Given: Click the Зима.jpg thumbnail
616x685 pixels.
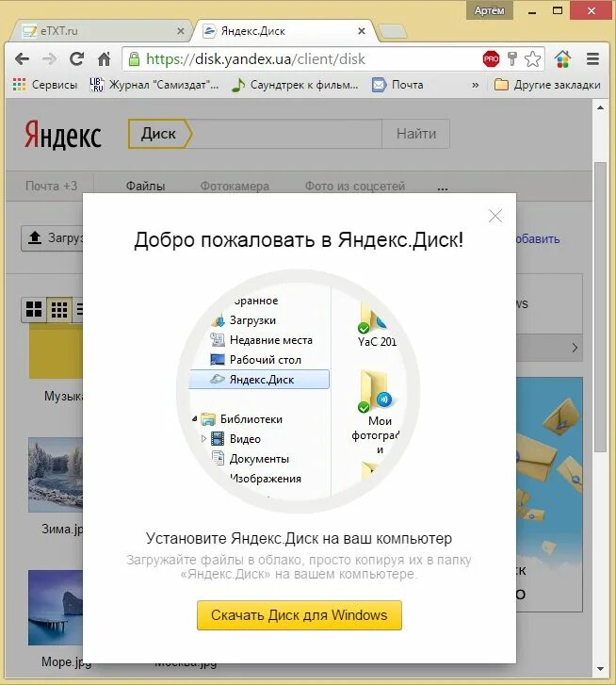Looking at the screenshot, I should point(56,475).
